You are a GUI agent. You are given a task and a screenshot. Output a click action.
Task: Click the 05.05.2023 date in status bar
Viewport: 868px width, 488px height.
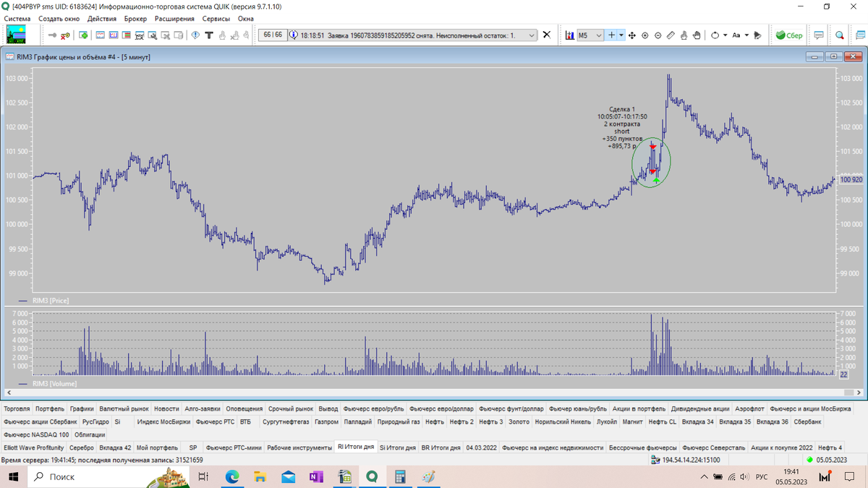click(833, 460)
